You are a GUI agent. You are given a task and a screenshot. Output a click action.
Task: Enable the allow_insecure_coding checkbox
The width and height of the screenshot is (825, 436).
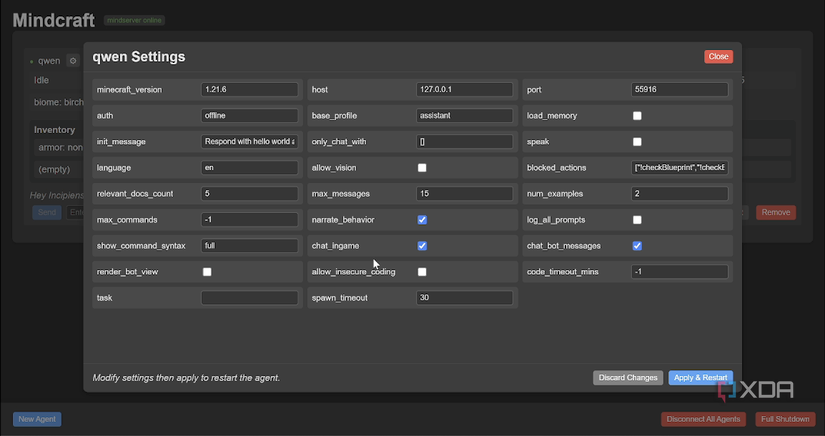click(x=422, y=272)
